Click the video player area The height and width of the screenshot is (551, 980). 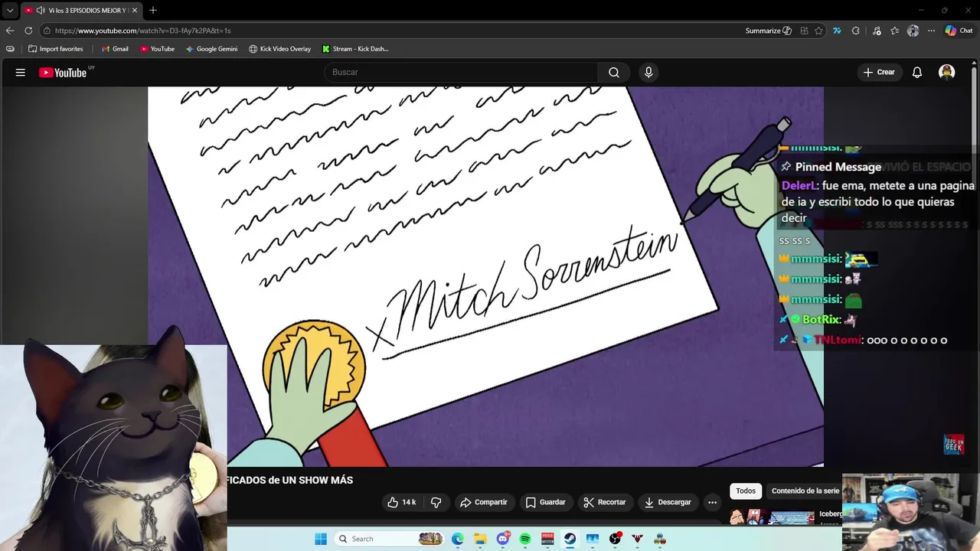click(x=485, y=276)
